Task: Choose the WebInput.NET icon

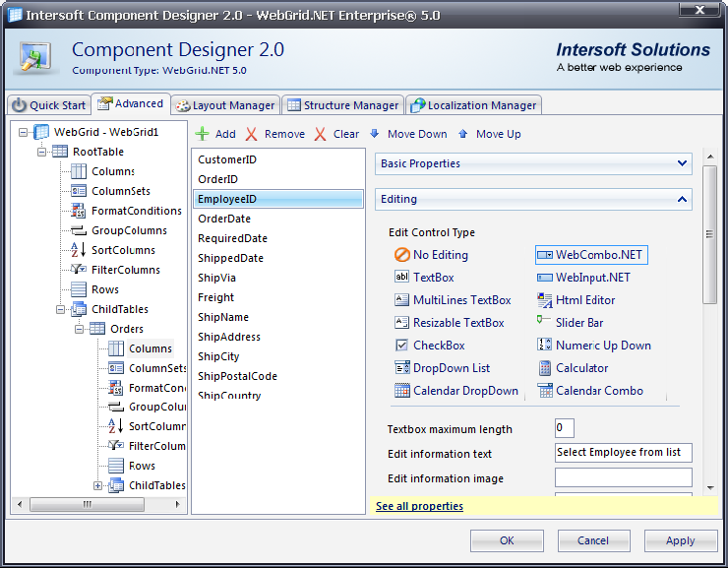Action: [x=545, y=278]
